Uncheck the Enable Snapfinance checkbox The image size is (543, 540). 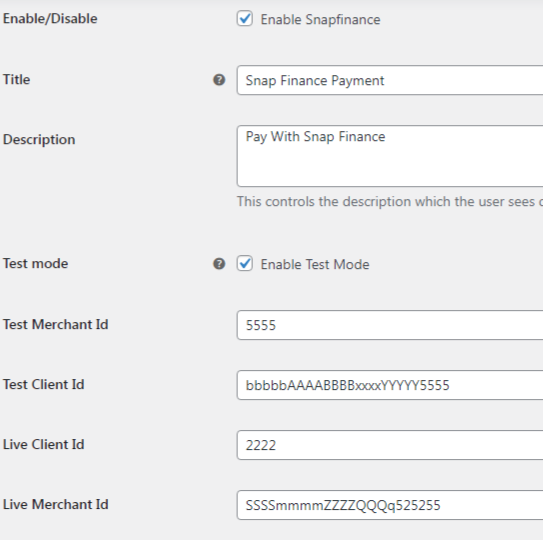pos(245,18)
